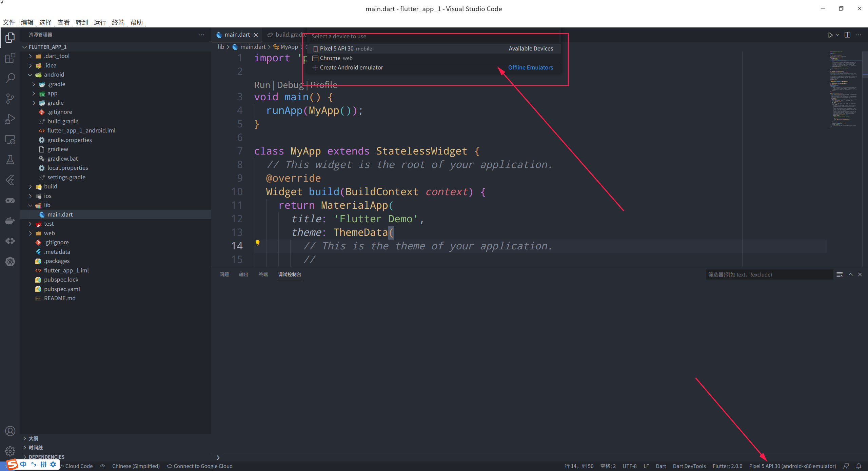The width and height of the screenshot is (868, 471).
Task: Choose Create Android emulator option
Action: pyautogui.click(x=434, y=67)
